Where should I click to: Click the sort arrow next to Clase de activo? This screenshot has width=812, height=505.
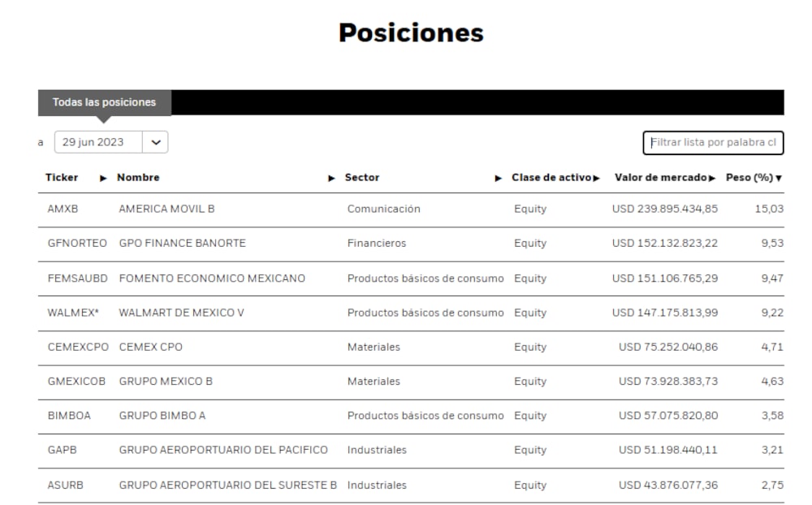595,177
